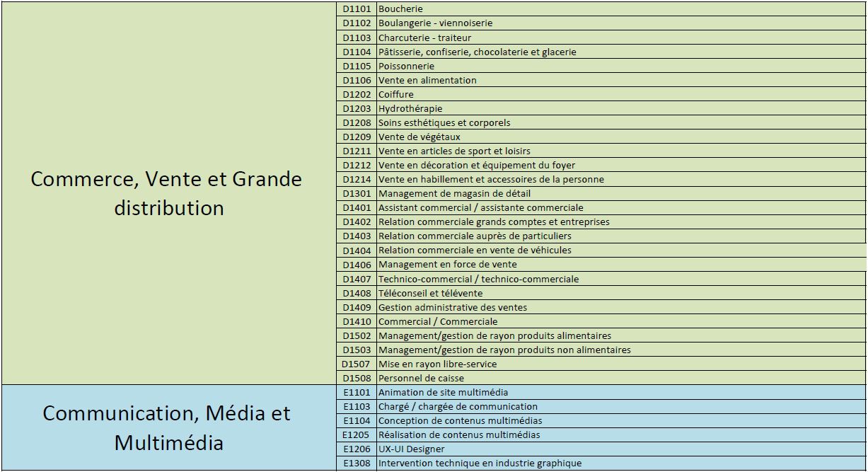Select 'Vente en alimentation' cell

pyautogui.click(x=622, y=80)
